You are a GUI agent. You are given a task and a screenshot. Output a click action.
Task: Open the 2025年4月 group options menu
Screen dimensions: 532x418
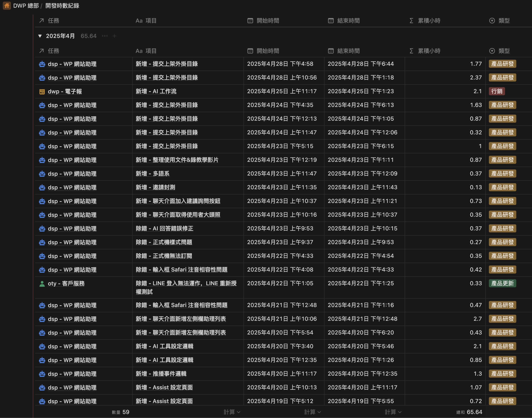105,36
